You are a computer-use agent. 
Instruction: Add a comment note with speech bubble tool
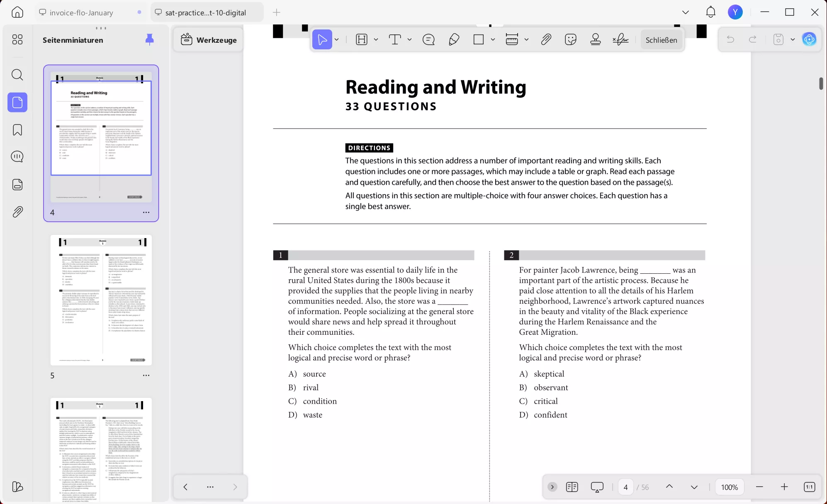428,40
